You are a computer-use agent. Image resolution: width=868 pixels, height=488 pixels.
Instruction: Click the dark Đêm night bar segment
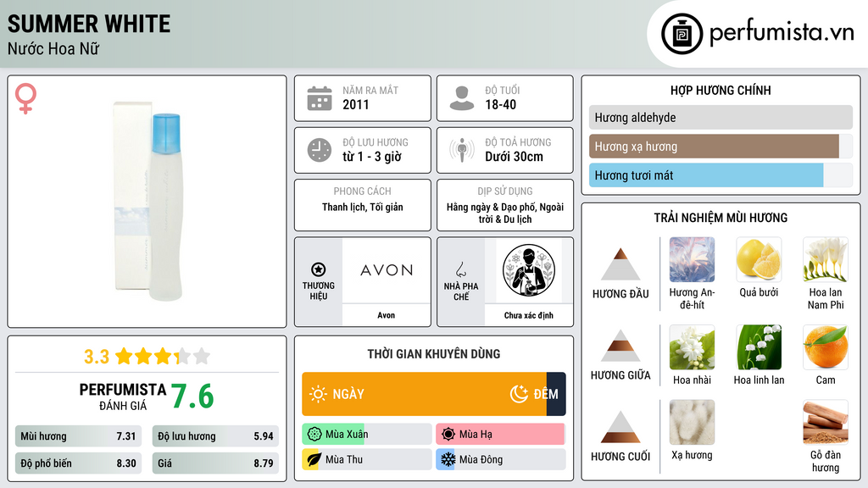pos(556,394)
